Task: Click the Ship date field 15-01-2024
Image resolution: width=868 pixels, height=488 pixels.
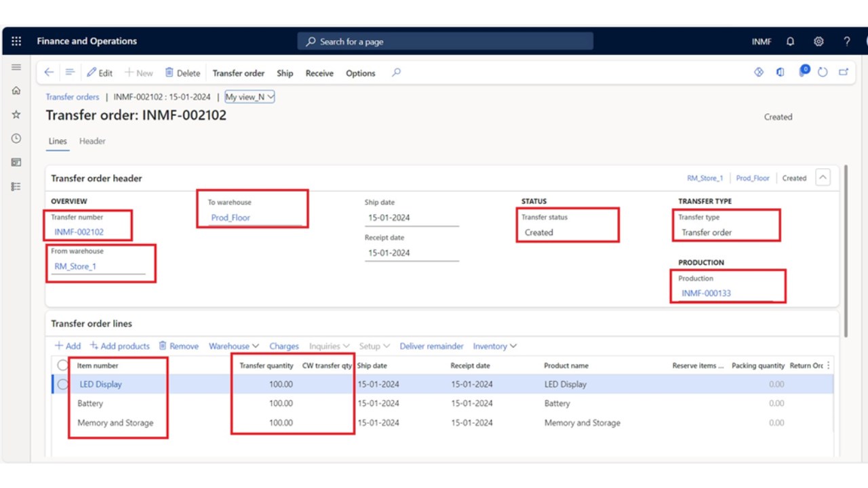Action: point(412,218)
